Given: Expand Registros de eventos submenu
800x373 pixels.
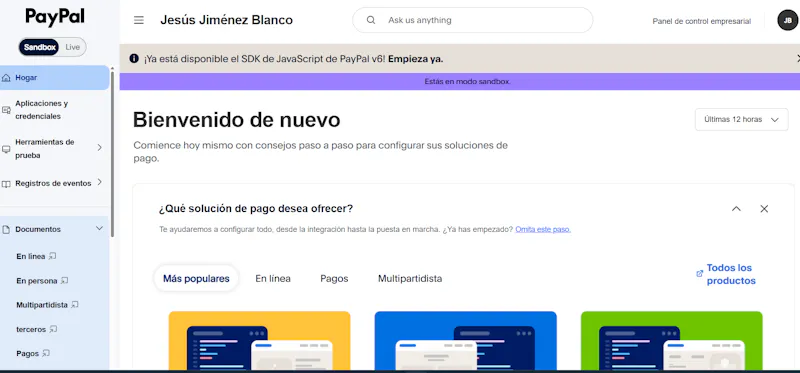Looking at the screenshot, I should click(99, 182).
